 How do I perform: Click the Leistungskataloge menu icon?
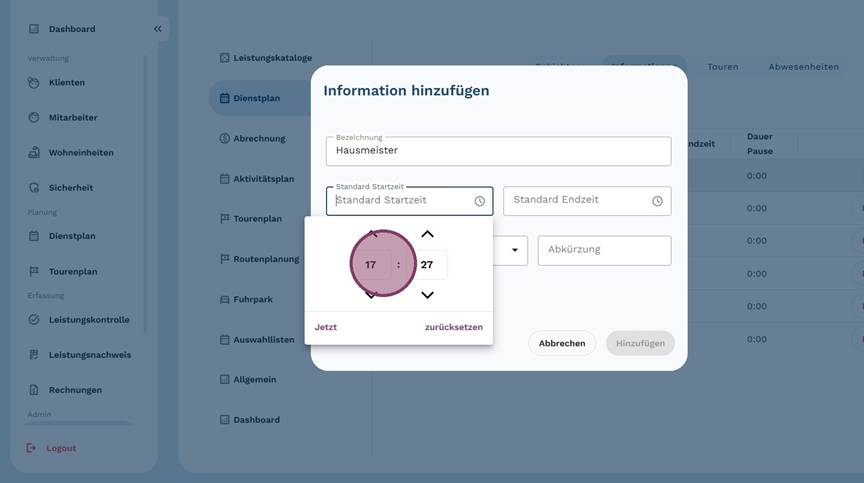pos(224,58)
